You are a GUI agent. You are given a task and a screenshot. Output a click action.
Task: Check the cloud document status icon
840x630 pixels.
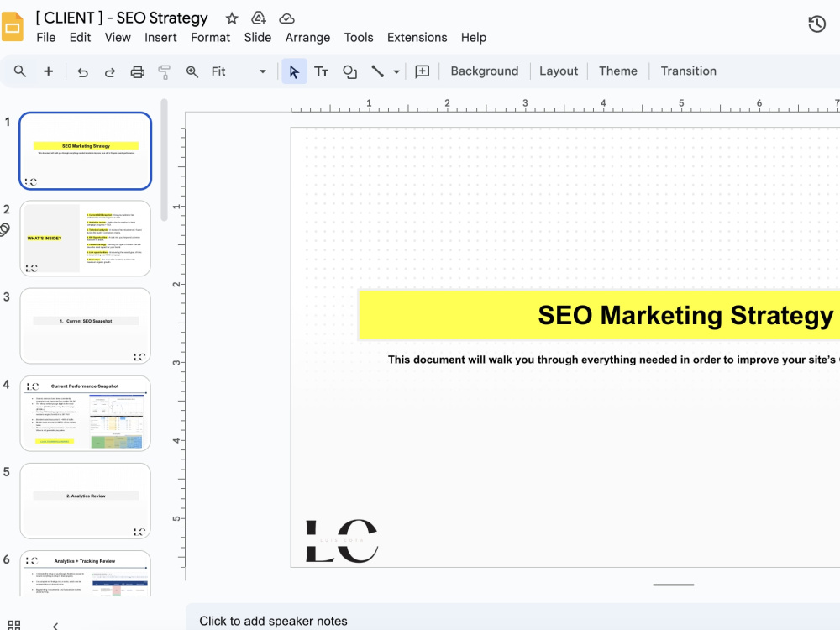coord(286,18)
